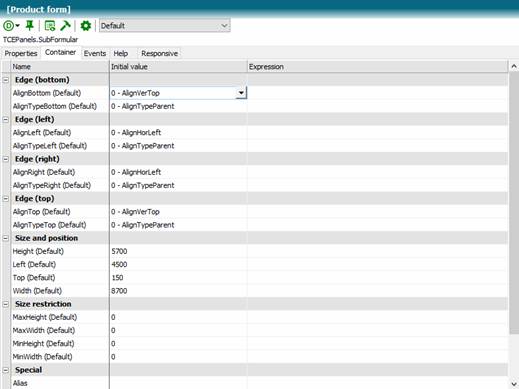Click the hammer tool icon
Image resolution: width=519 pixels, height=389 pixels.
pyautogui.click(x=65, y=26)
